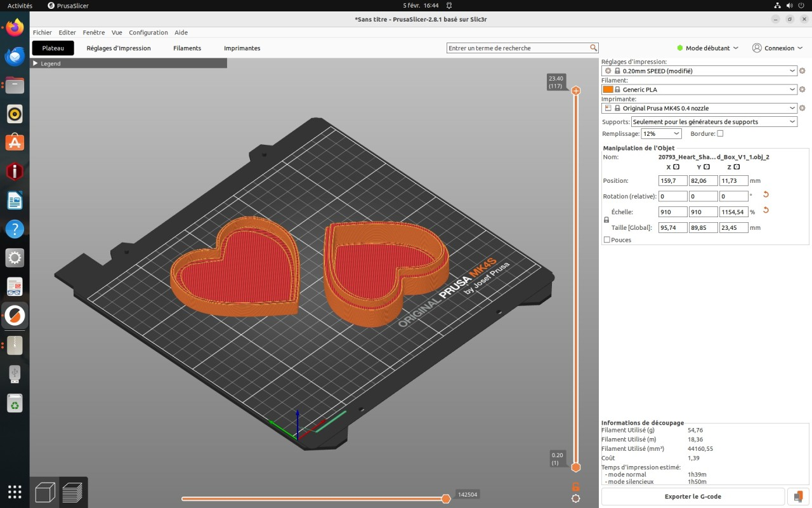The width and height of the screenshot is (812, 508).
Task: Switch to the 3D editor view cube icon
Action: coord(44,493)
